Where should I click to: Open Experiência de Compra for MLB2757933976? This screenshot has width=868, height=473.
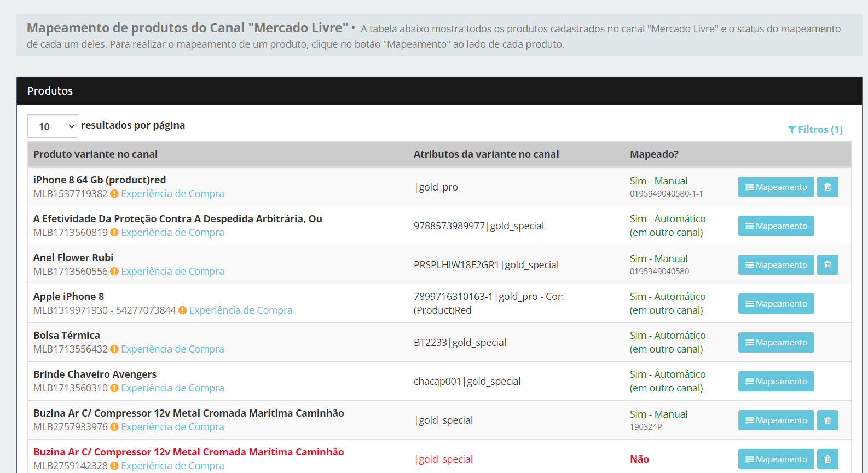pos(172,427)
